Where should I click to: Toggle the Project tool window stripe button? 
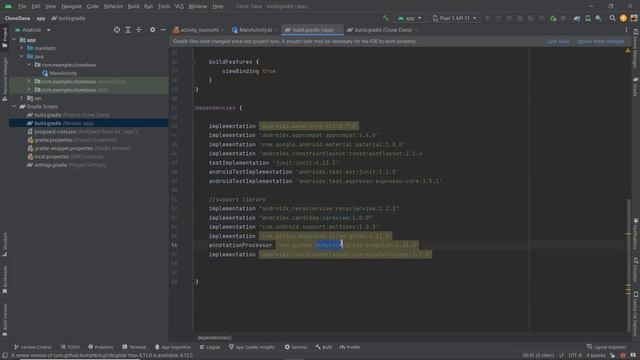(x=4, y=38)
